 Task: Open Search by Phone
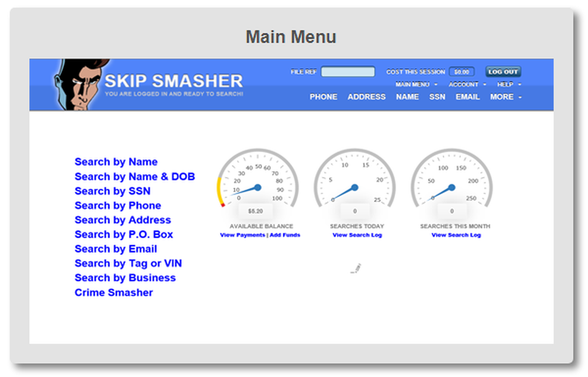118,205
